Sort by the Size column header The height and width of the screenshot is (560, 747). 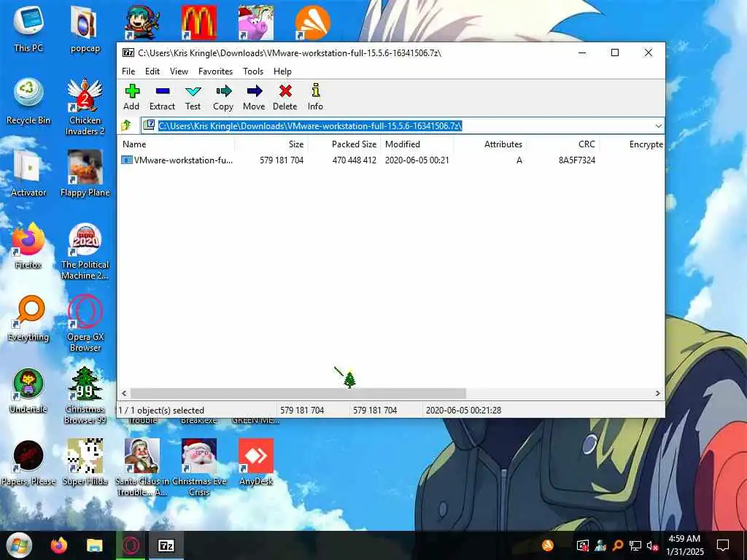pyautogui.click(x=271, y=144)
